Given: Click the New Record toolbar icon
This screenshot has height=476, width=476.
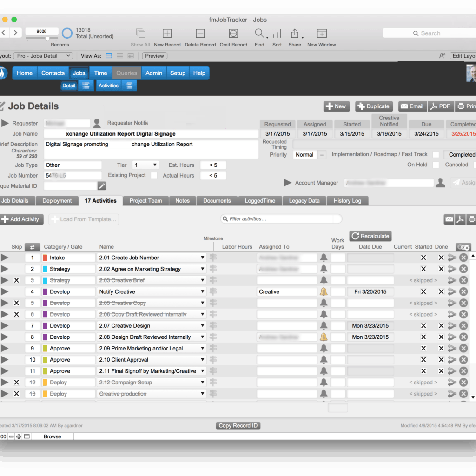Looking at the screenshot, I should tap(167, 33).
